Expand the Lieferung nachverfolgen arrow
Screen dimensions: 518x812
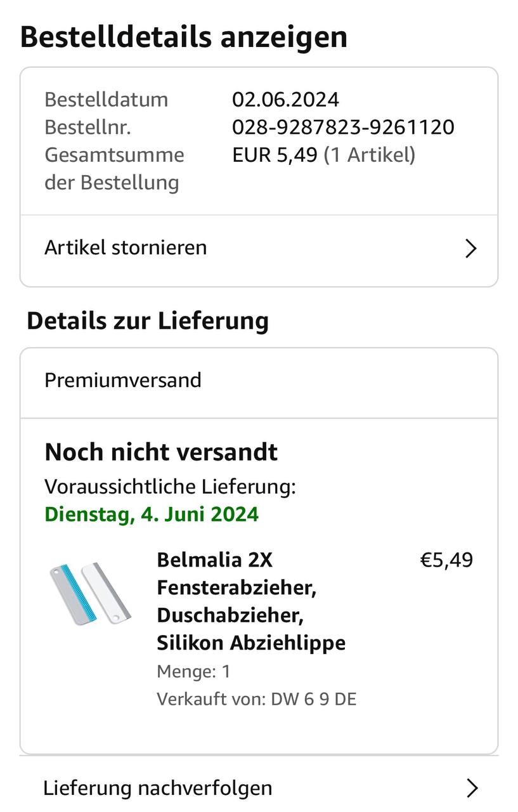[471, 788]
